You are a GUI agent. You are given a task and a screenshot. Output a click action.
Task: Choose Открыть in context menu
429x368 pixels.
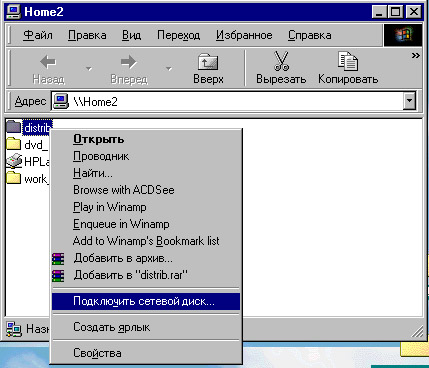[x=146, y=139]
